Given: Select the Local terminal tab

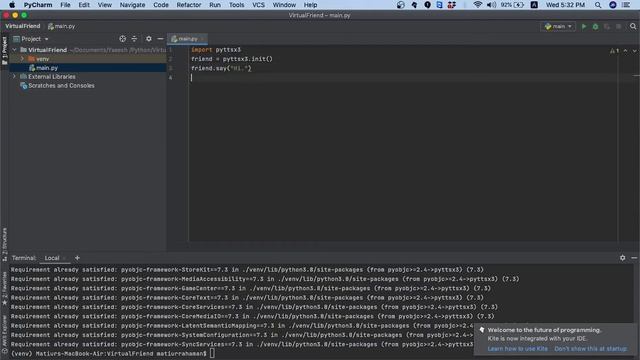Looking at the screenshot, I should point(52,258).
